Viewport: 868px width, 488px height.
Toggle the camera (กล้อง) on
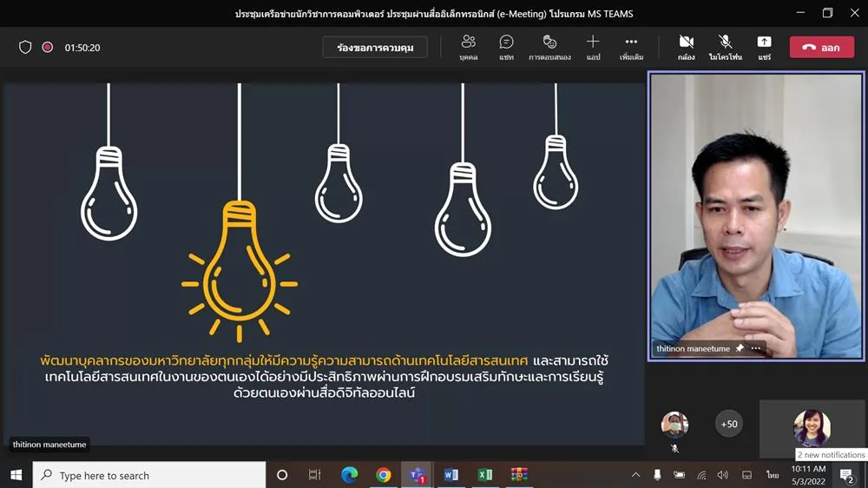(686, 47)
